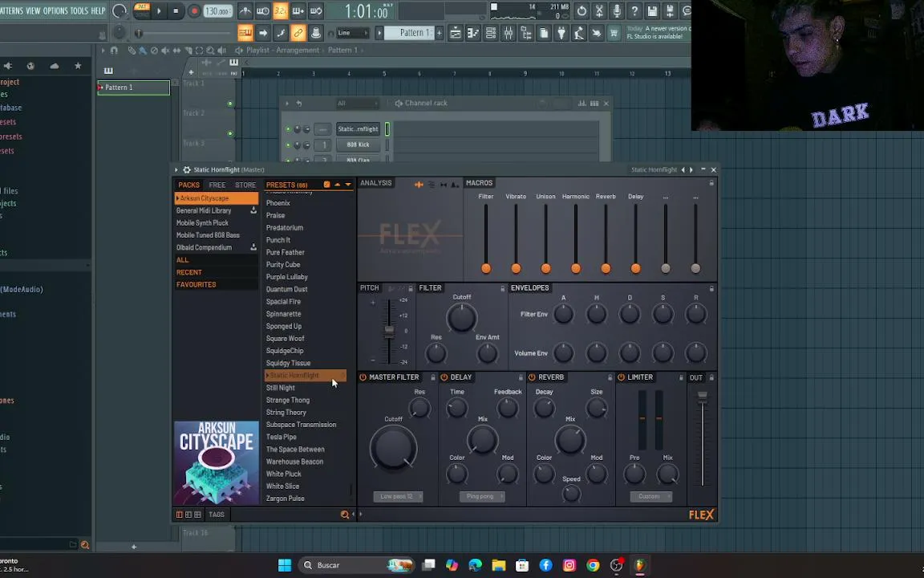Click the Save project floppy icon
Viewport: 924px width, 578px height.
click(652, 10)
